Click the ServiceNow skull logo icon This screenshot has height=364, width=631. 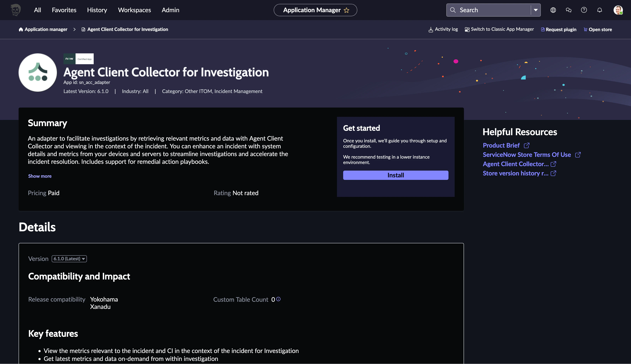pos(15,10)
